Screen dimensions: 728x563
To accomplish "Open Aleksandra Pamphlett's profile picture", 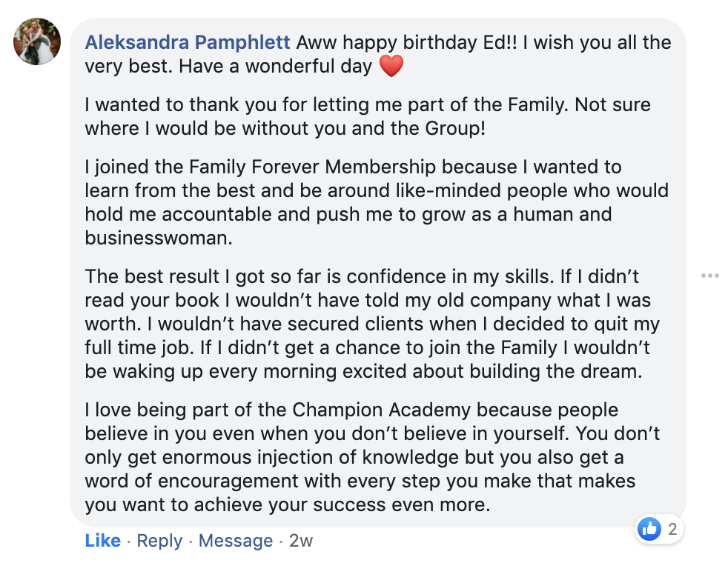I will [37, 41].
